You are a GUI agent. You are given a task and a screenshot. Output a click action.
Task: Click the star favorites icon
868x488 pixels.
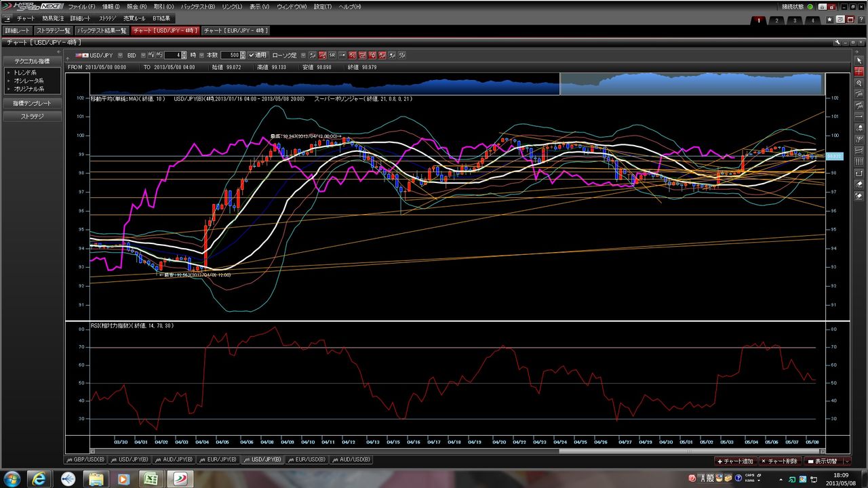tap(829, 20)
